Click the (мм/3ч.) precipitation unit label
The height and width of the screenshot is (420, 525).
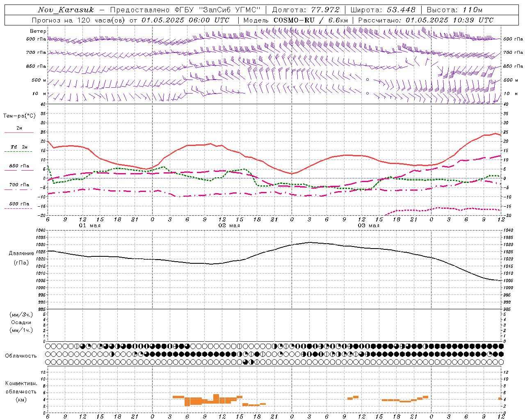click(21, 315)
